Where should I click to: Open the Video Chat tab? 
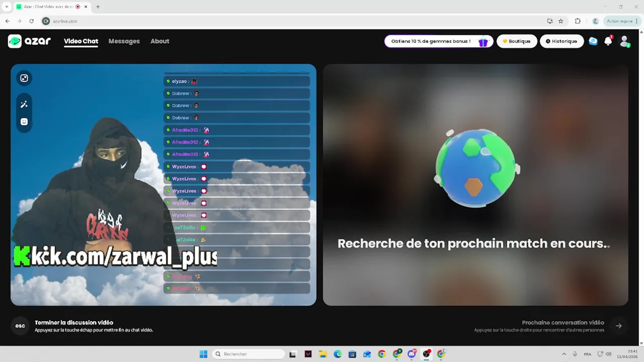[x=81, y=41]
